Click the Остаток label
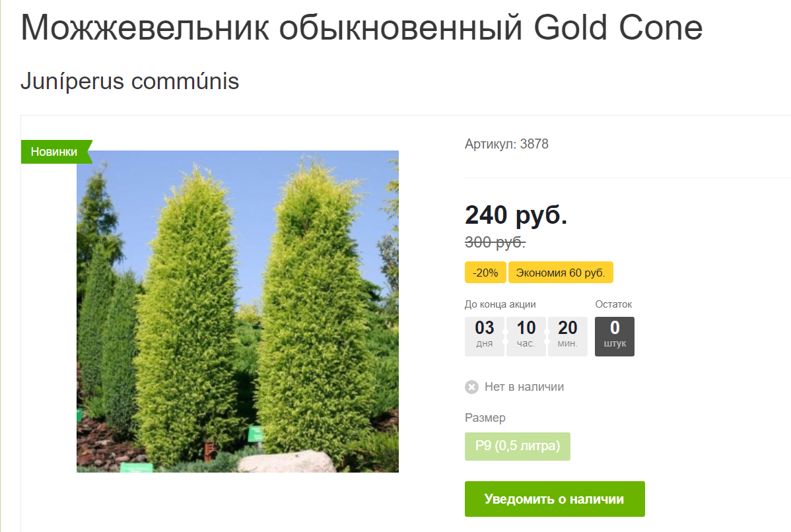791x532 pixels. pyautogui.click(x=613, y=304)
